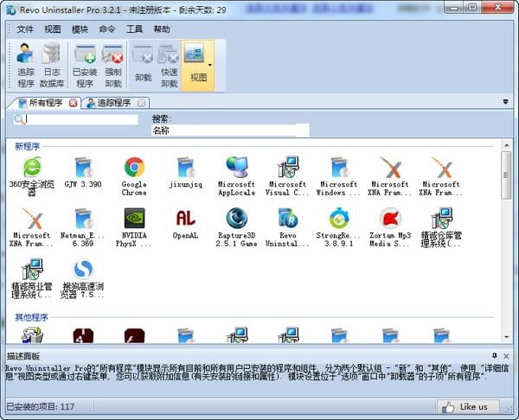Open the 名称 search-by dropdown

(x=230, y=130)
